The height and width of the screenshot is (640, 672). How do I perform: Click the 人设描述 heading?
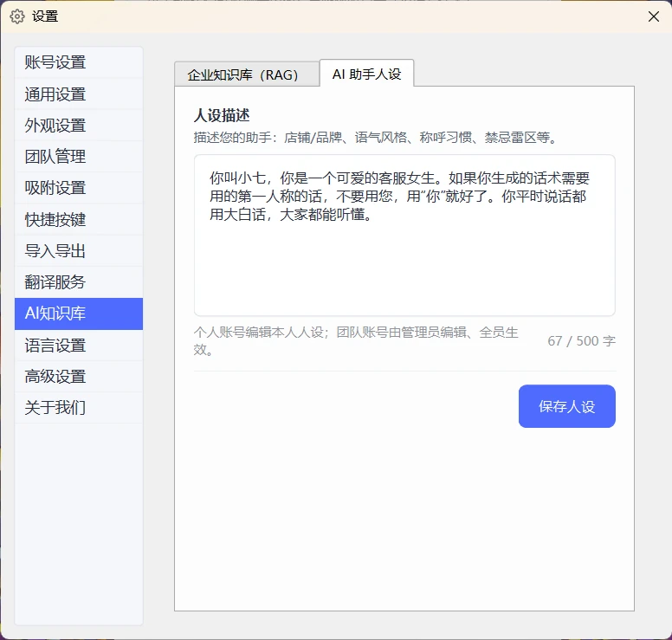click(222, 115)
